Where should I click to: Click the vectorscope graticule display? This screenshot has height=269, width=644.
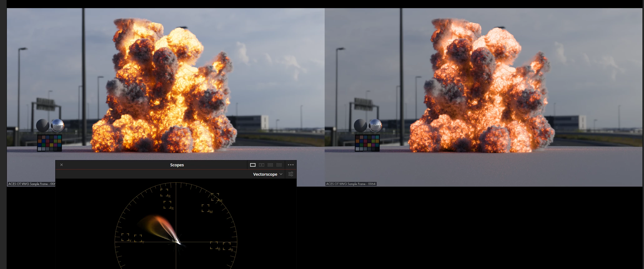click(176, 225)
